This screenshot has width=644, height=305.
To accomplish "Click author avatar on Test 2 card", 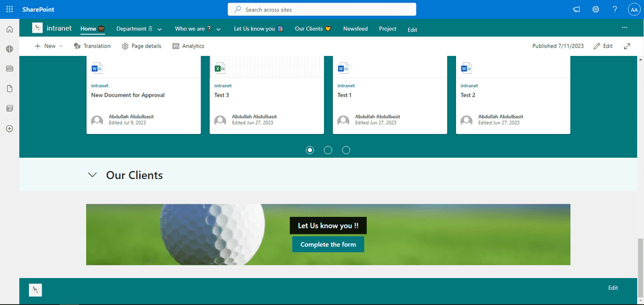I will pyautogui.click(x=467, y=121).
